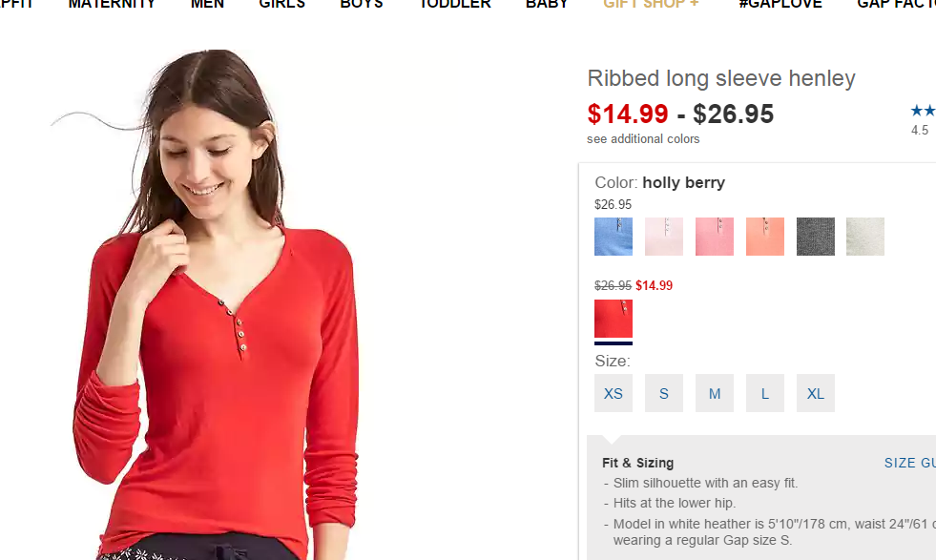Open the Size Guide link
Viewport: 936px width, 560px height.
click(x=909, y=463)
